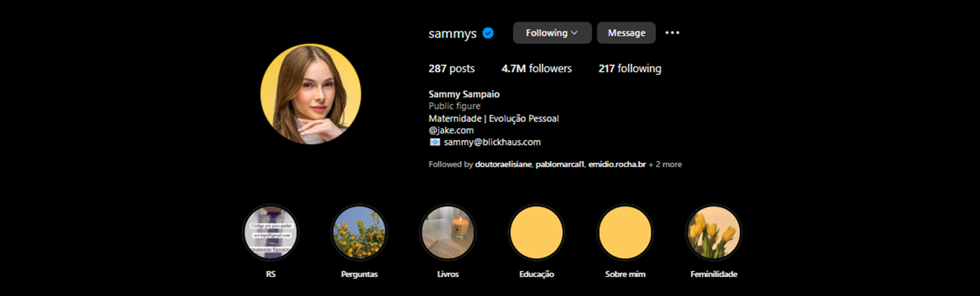Open Sammy Sampaio's profile picture
This screenshot has width=980, height=296.
(311, 94)
